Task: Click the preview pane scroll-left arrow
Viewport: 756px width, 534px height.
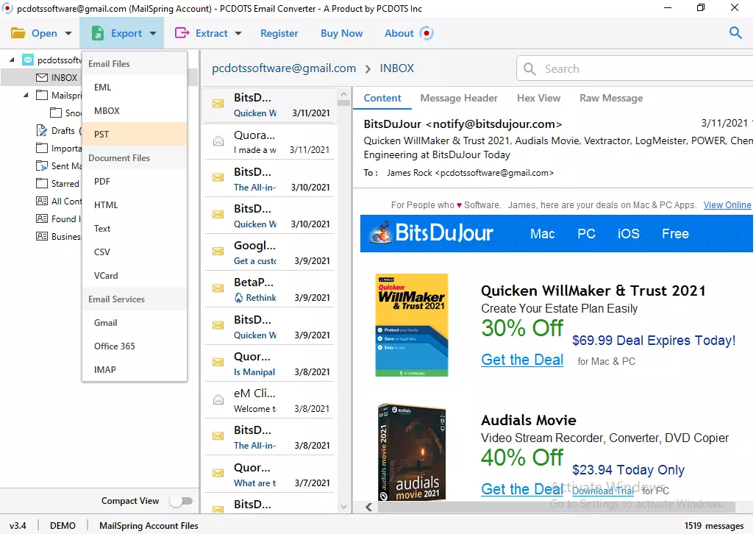Action: [x=369, y=507]
